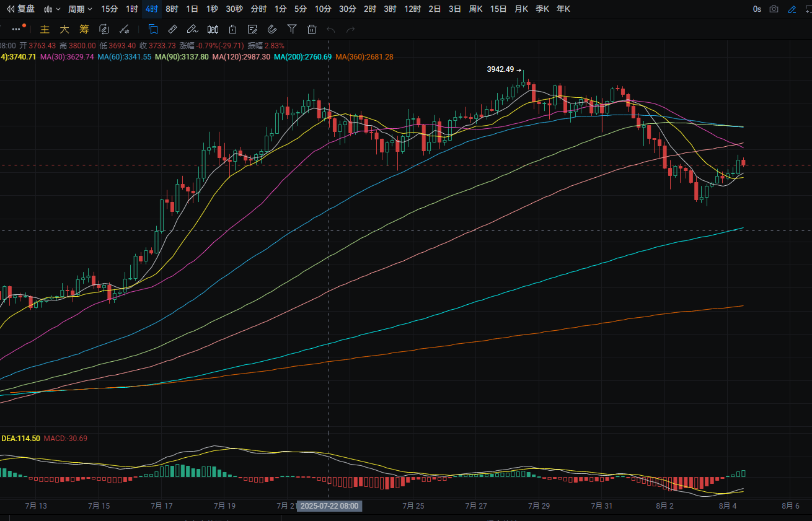Viewport: 812px width, 521px height.
Task: Click the trash delete drawings icon
Action: coord(312,29)
